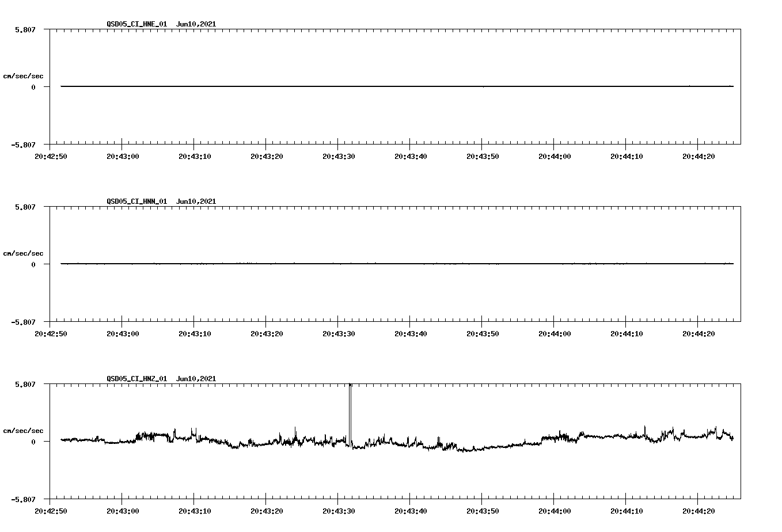
Task: Click the 5.807 upper limit on the HNN axis
Action: (25, 207)
